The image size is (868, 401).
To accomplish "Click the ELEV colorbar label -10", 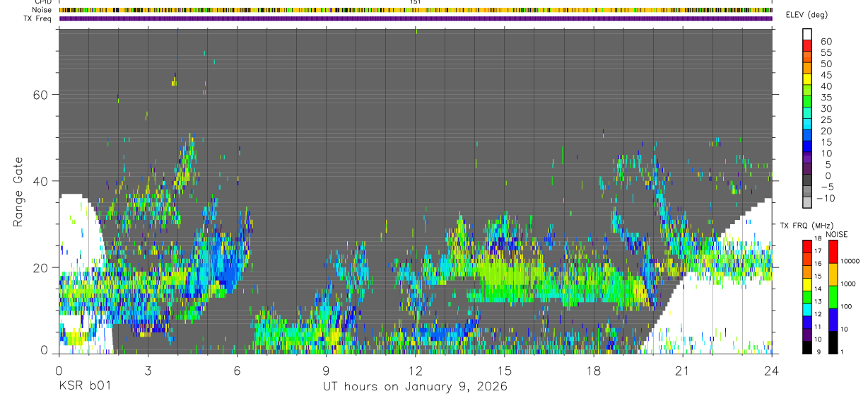I will tap(824, 198).
